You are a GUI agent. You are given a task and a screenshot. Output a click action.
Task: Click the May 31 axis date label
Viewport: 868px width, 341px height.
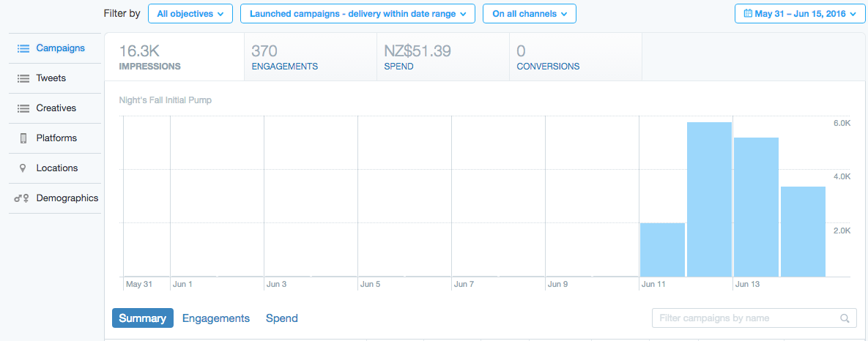[x=138, y=285]
